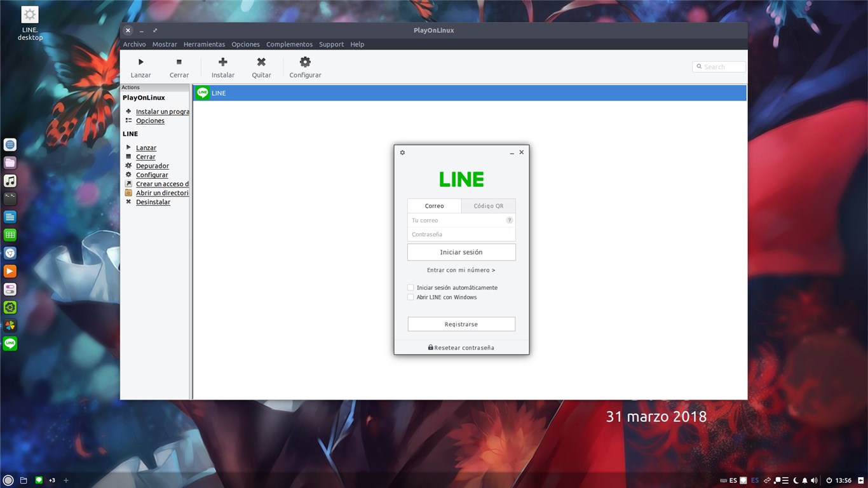Click Lanzar link in LINE sidebar section
868x488 pixels.
pos(146,148)
